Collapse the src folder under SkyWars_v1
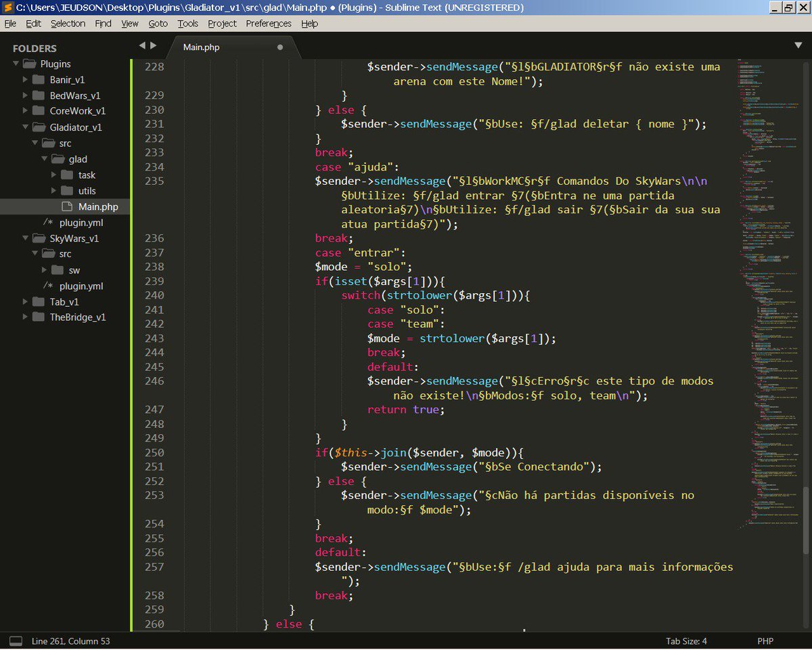 (35, 254)
